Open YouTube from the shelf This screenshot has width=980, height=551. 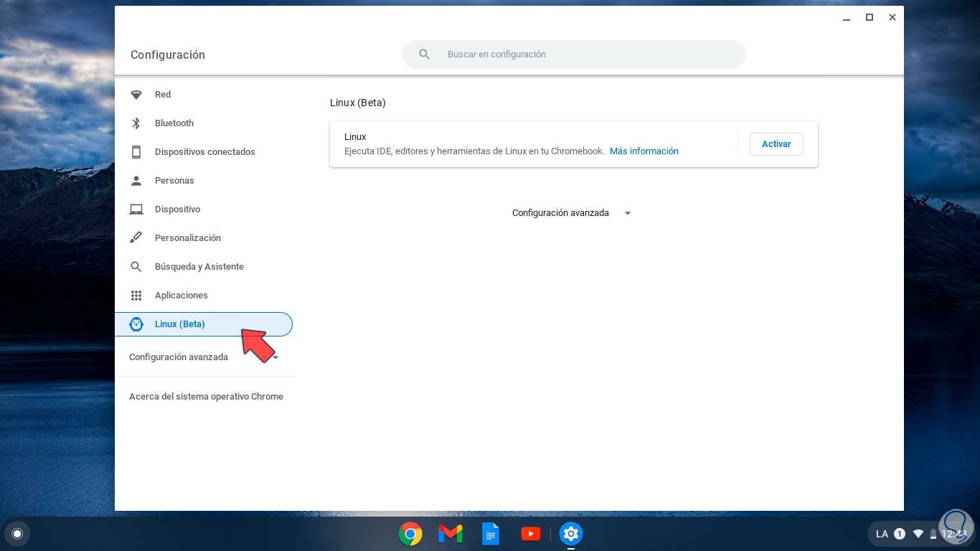[x=531, y=534]
